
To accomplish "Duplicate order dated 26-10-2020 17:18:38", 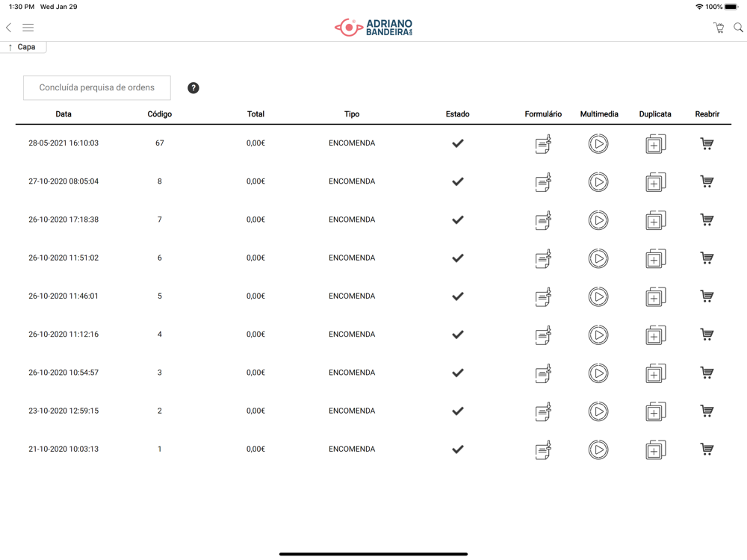I will [656, 220].
